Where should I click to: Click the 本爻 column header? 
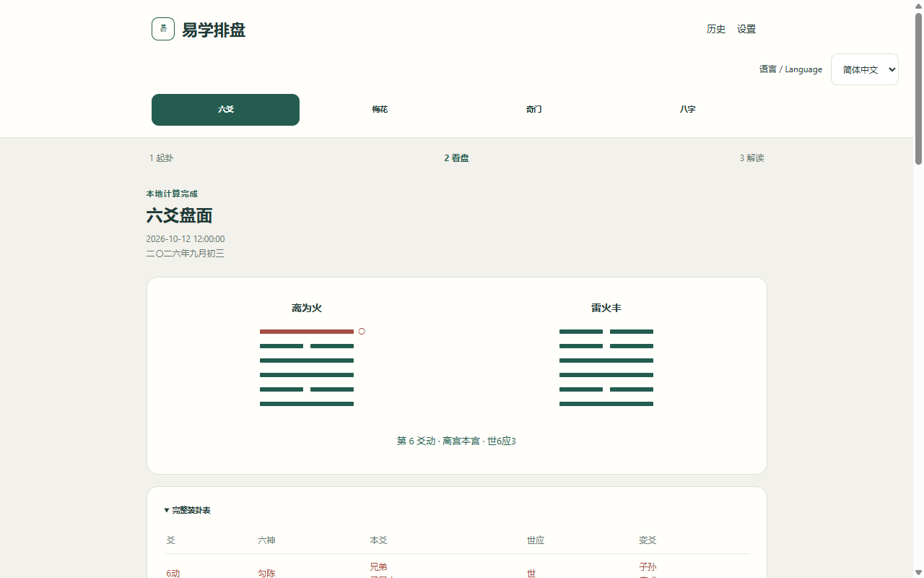378,540
